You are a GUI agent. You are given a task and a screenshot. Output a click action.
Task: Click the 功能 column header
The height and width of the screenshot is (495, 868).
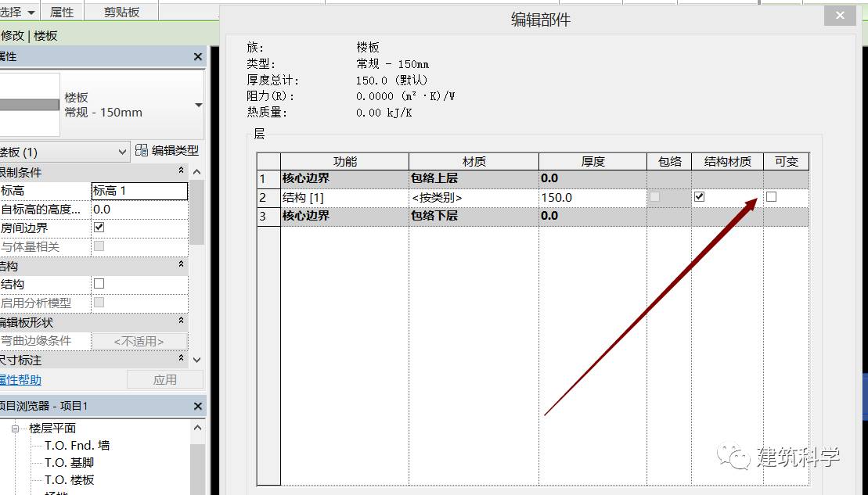(345, 162)
